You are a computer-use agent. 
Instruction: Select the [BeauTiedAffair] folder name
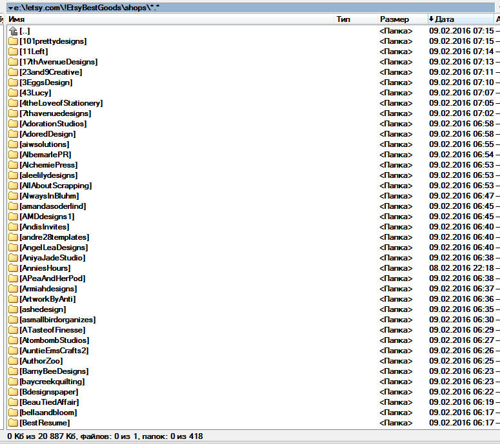(50, 402)
